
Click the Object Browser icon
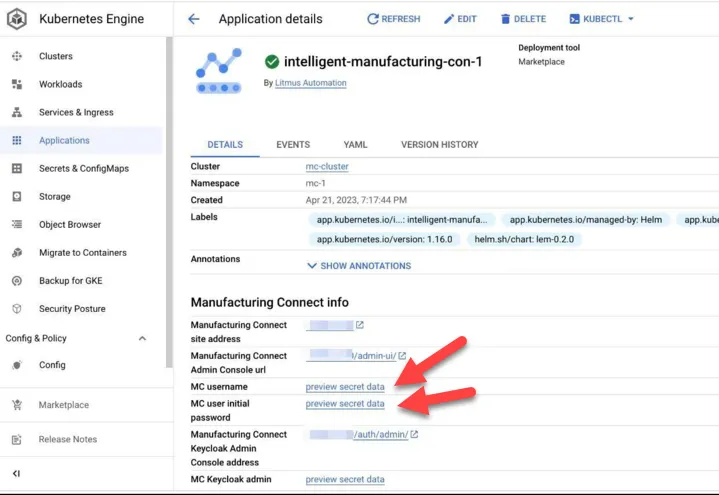tap(17, 224)
